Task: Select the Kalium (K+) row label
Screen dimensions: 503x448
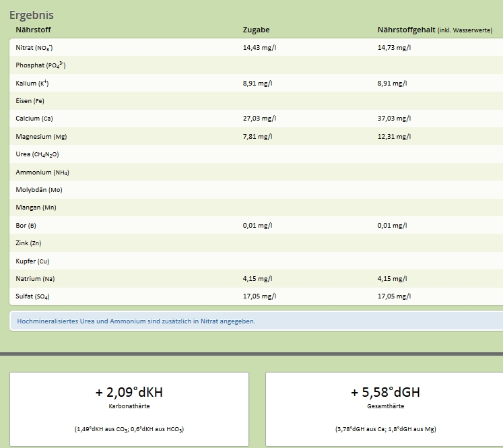Action: point(32,84)
